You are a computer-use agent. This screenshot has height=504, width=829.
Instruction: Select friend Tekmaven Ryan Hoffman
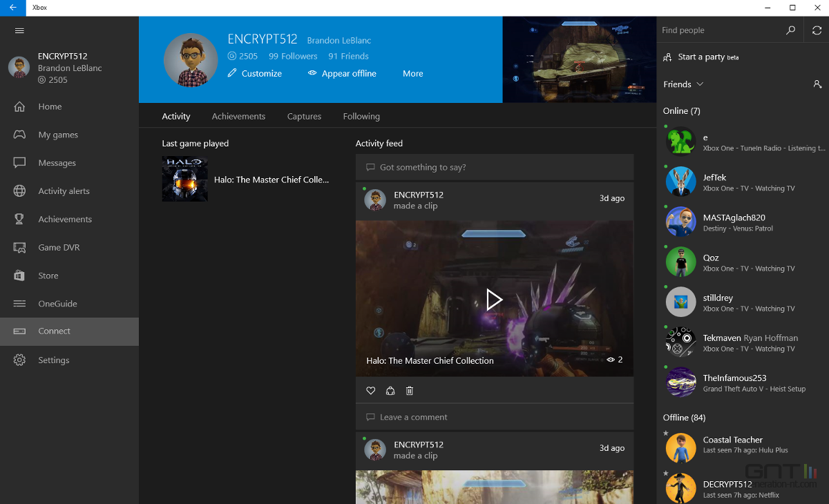click(x=743, y=342)
